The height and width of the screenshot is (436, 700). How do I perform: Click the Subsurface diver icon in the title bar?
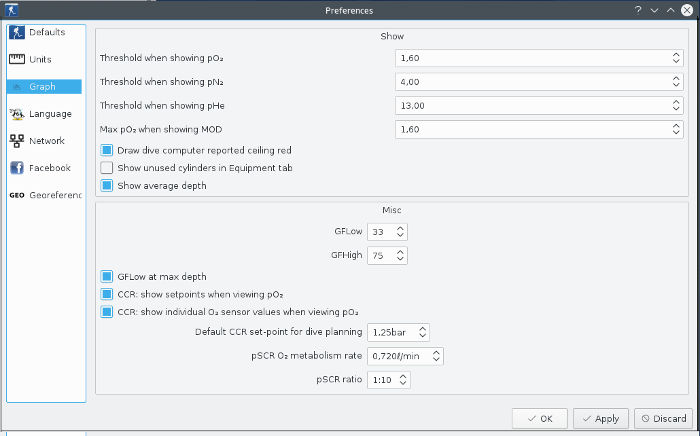coord(12,10)
